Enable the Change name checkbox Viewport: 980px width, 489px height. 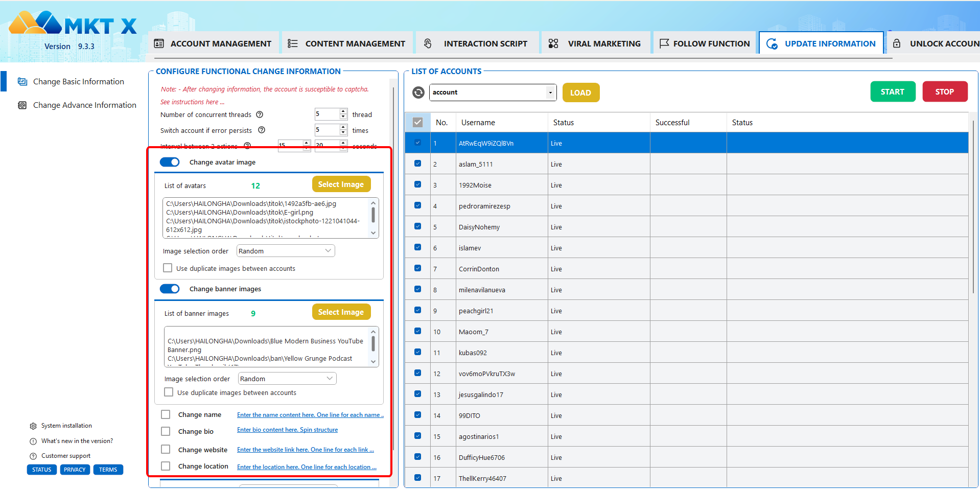(x=166, y=414)
